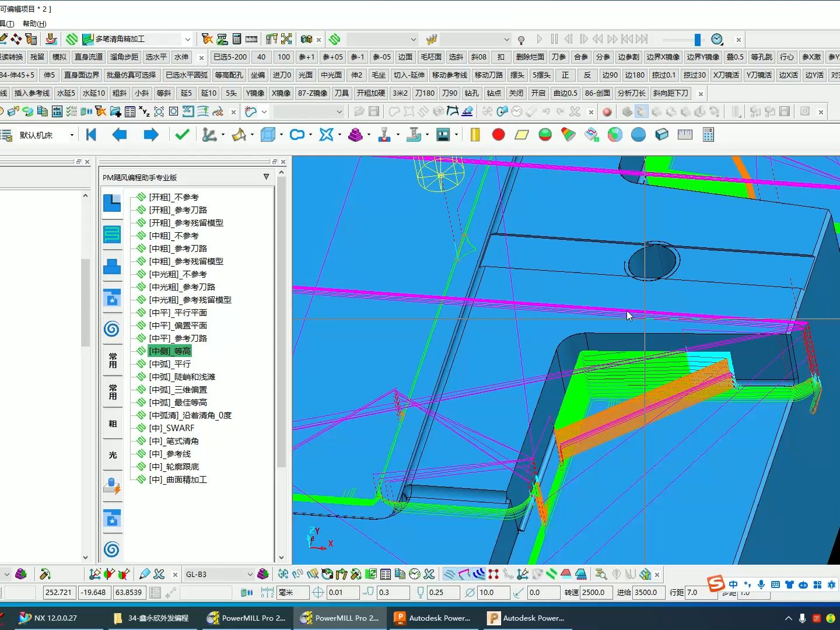
Task: Click the 转速 spindle speed field
Action: (x=597, y=592)
